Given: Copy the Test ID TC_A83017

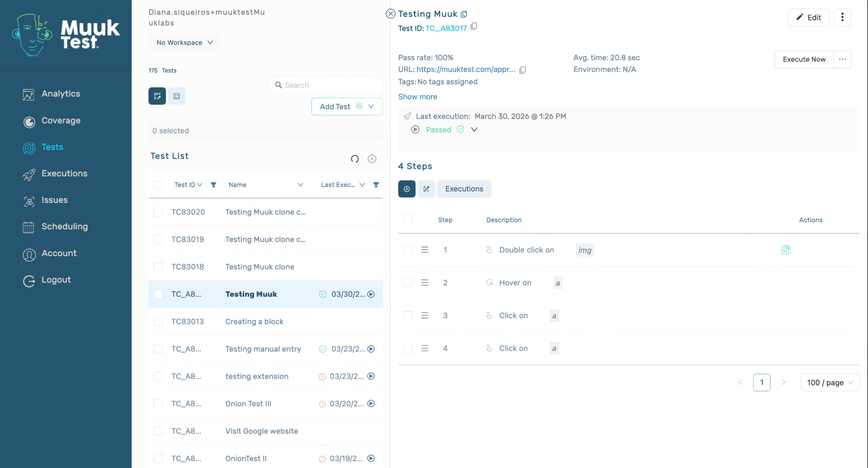Looking at the screenshot, I should coord(474,27).
